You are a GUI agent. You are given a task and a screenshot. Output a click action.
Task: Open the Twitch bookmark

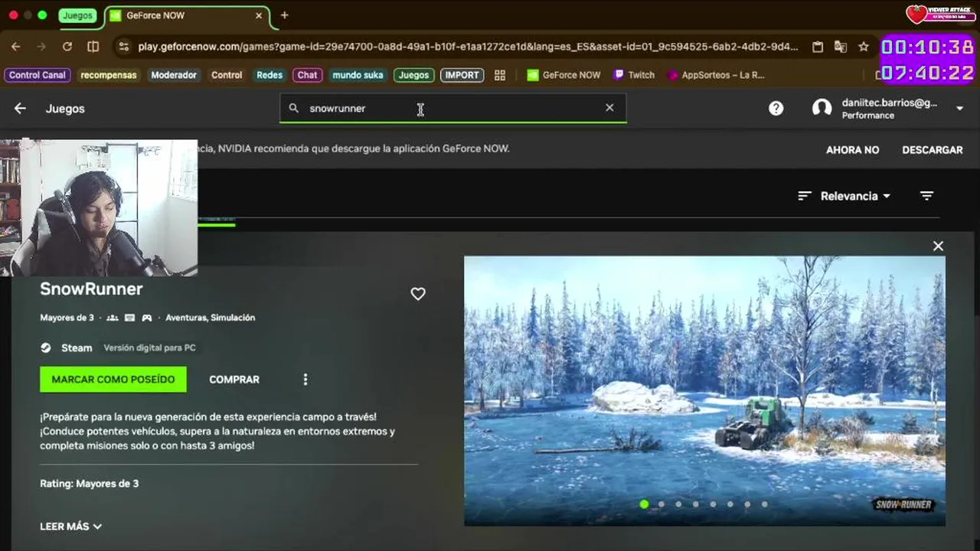click(x=634, y=75)
